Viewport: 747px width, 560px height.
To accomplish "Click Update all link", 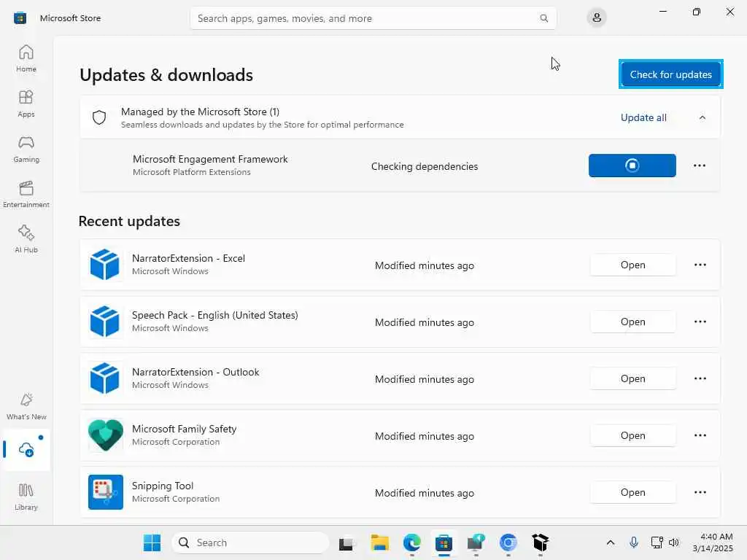I will (x=643, y=117).
